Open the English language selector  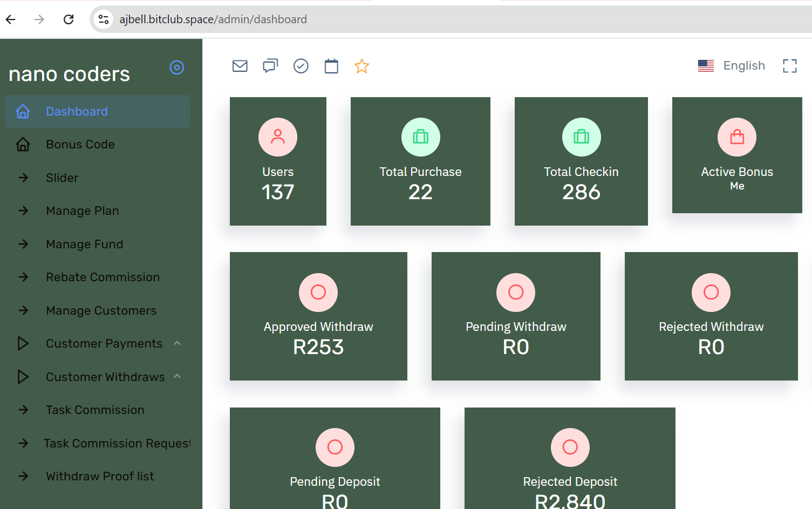pos(732,66)
